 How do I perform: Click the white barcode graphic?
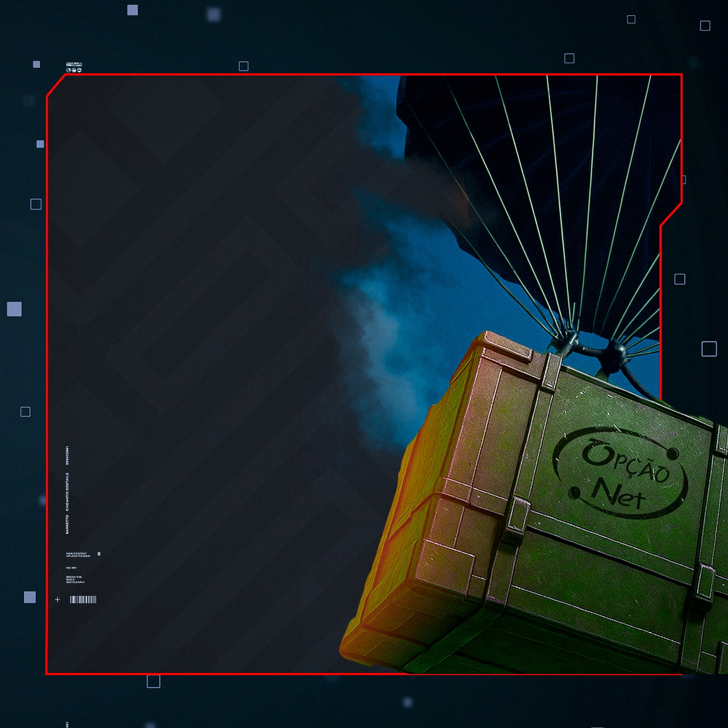click(83, 599)
